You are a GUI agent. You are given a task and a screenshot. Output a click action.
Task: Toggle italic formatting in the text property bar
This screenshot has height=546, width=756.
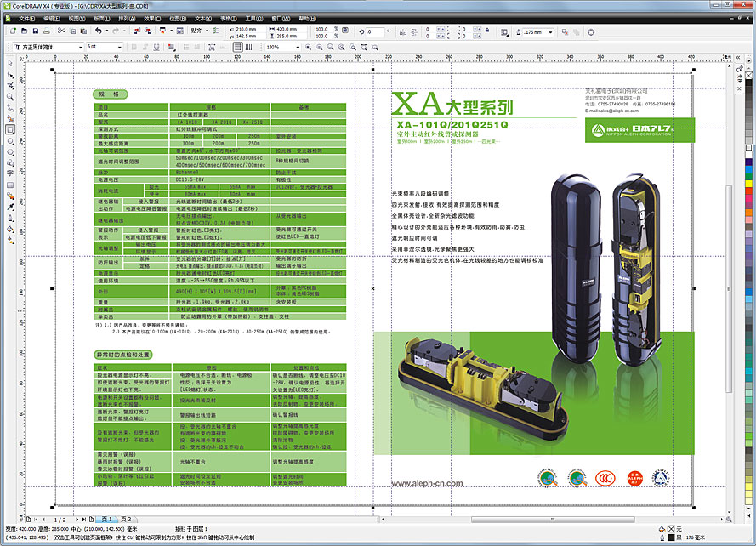pyautogui.click(x=145, y=46)
